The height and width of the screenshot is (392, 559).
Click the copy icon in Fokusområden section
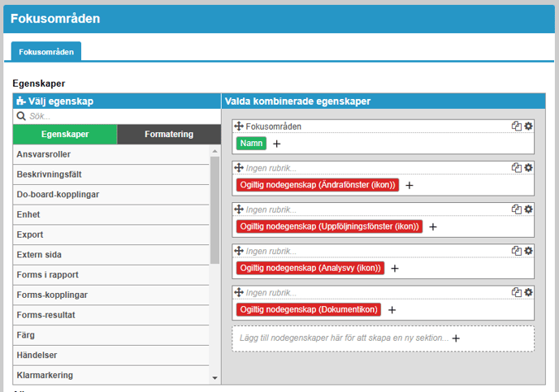[516, 127]
